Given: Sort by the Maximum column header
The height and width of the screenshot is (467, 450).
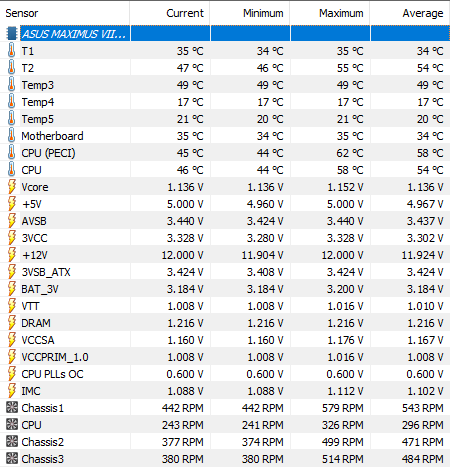Looking at the screenshot, I should pyautogui.click(x=330, y=13).
